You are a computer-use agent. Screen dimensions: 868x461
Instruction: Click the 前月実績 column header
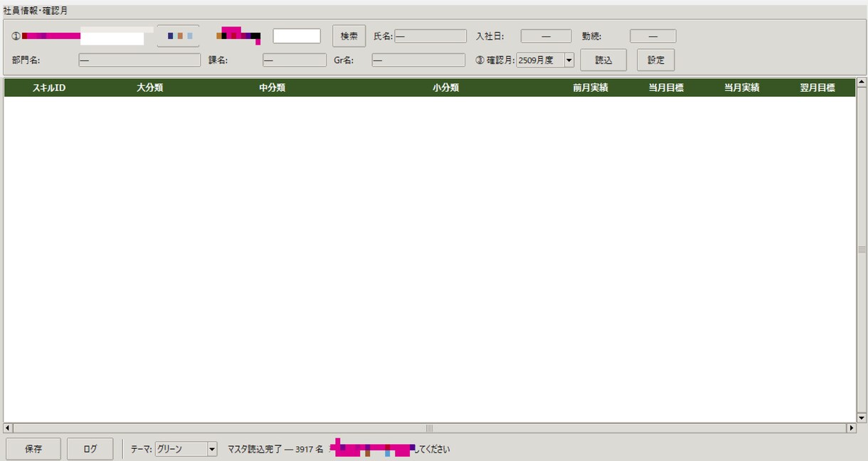pos(591,88)
